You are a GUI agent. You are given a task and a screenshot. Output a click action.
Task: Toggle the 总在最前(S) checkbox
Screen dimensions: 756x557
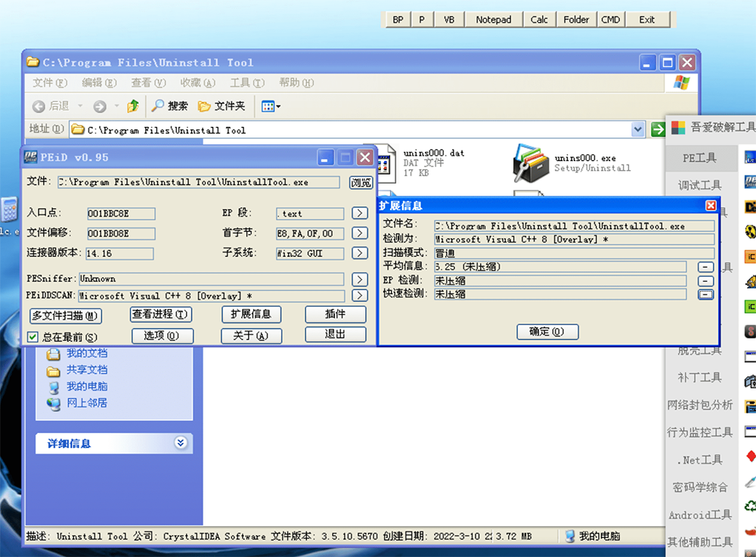tap(33, 337)
